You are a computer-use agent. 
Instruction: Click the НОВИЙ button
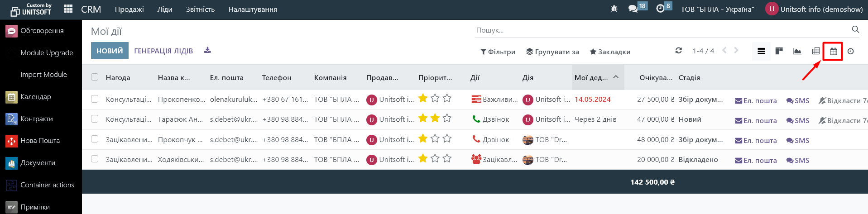tap(110, 51)
